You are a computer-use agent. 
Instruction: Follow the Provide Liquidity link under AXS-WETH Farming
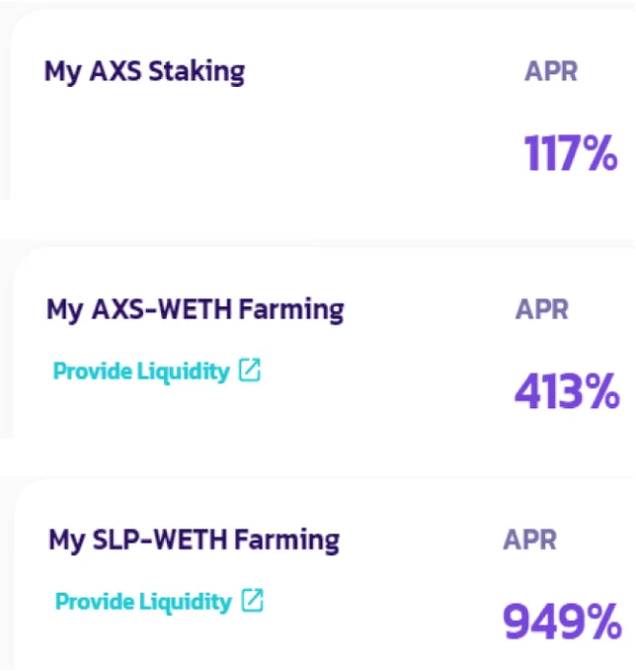point(141,372)
